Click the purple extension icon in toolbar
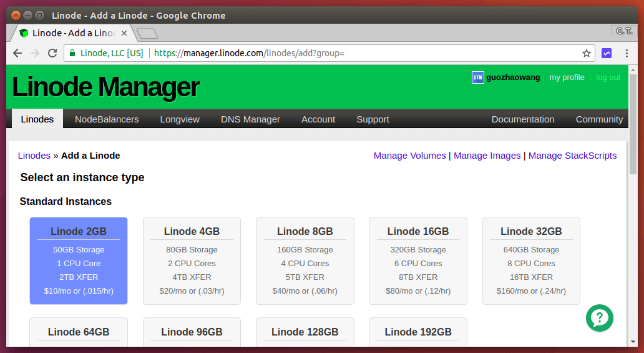Screen dimensions: 644x353 (607, 53)
